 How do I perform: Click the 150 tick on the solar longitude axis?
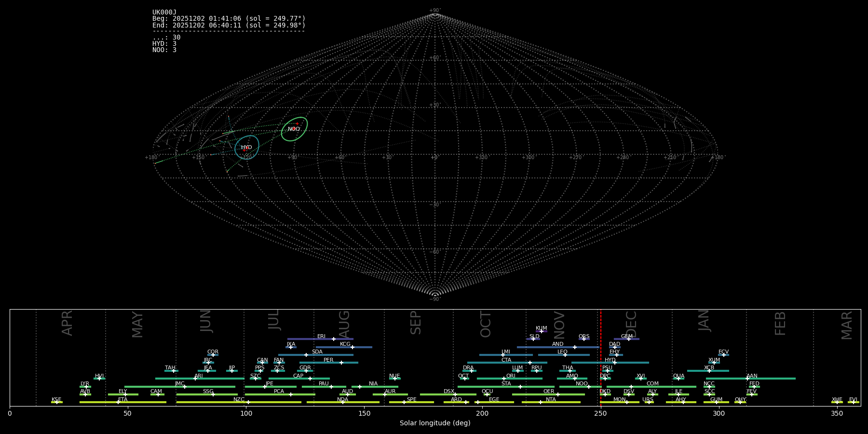click(x=364, y=413)
